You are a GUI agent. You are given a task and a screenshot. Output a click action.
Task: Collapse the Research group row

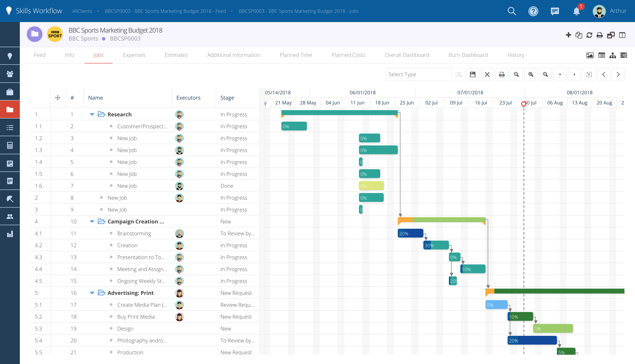pos(92,114)
